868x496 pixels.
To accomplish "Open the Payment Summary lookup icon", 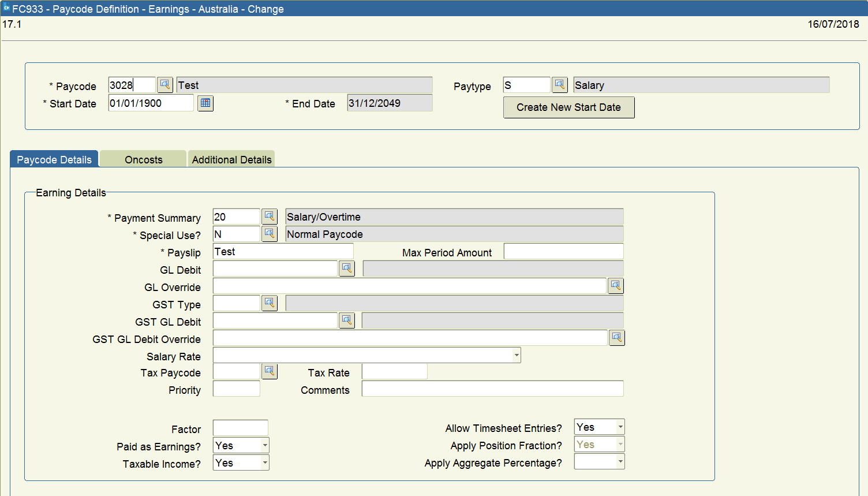I will tap(270, 216).
